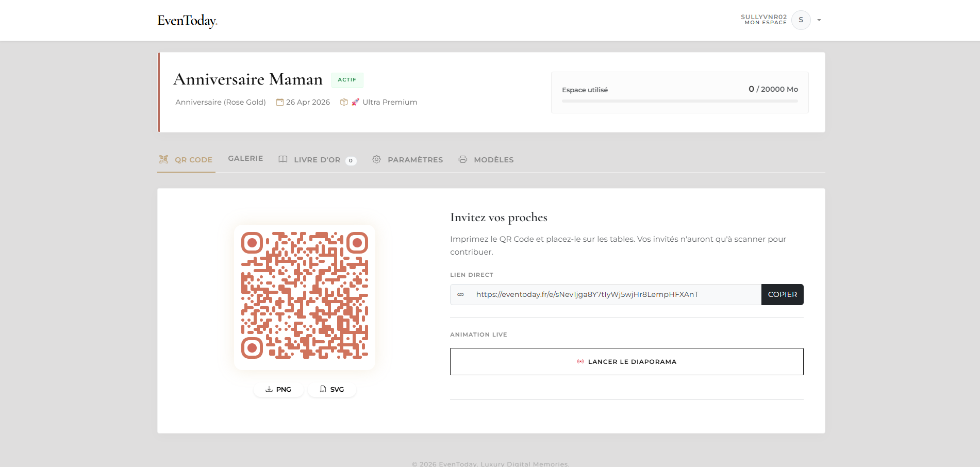Click the 26 Apr 2026 date

click(x=308, y=102)
